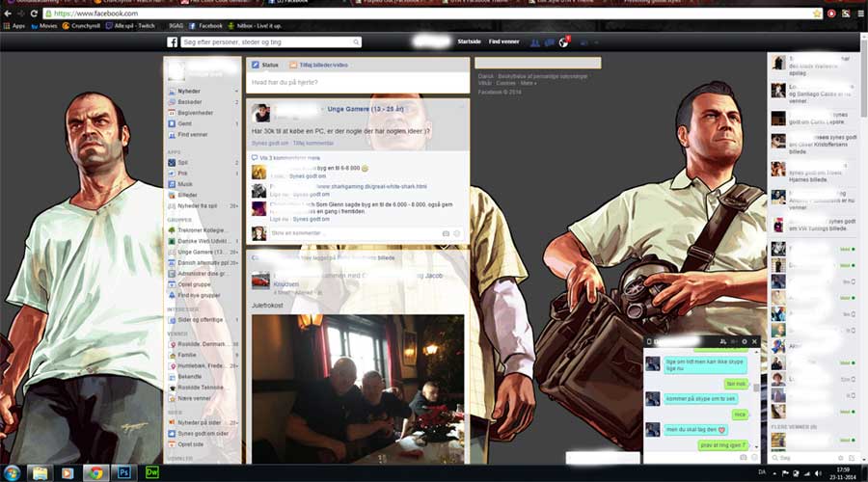Go to Startside in top bar
Screen dimensions: 868x482
coord(469,42)
